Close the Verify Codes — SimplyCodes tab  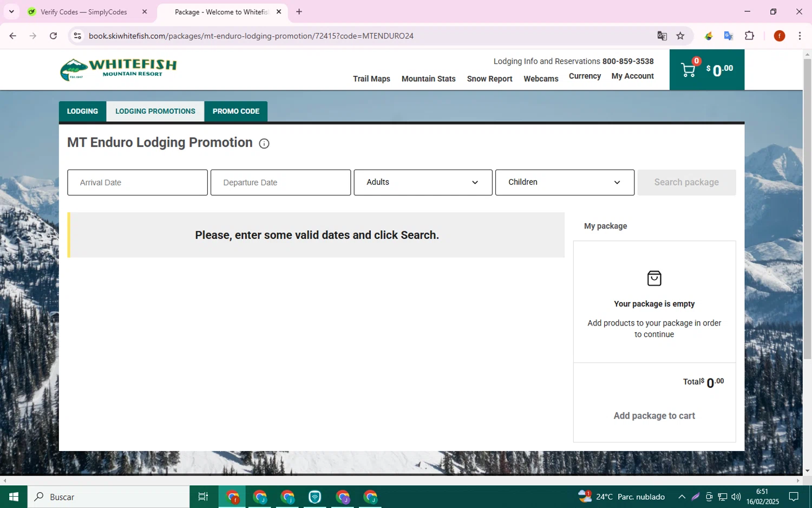pyautogui.click(x=145, y=11)
